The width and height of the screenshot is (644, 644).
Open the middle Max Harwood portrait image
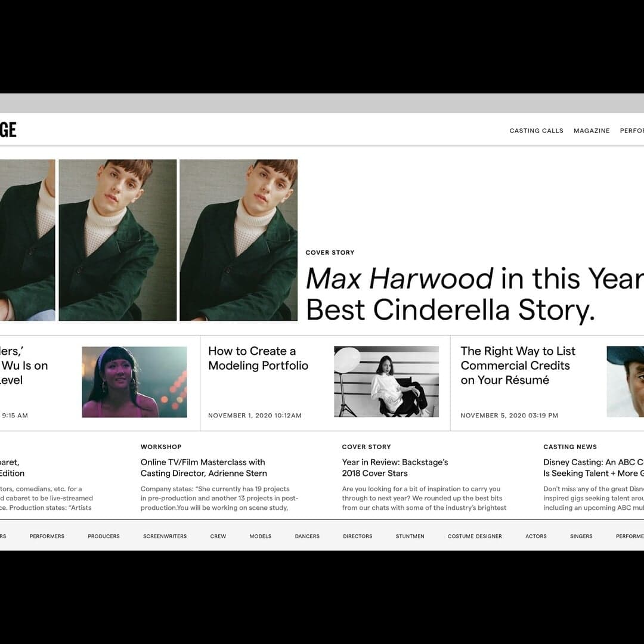(x=118, y=240)
